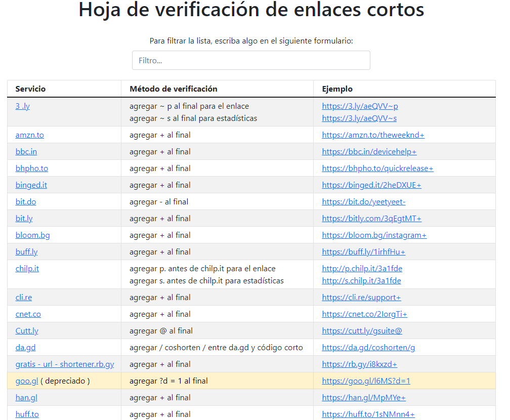Follow example https://bitly.com/3qEgtMT+
This screenshot has width=510, height=420.
point(372,218)
